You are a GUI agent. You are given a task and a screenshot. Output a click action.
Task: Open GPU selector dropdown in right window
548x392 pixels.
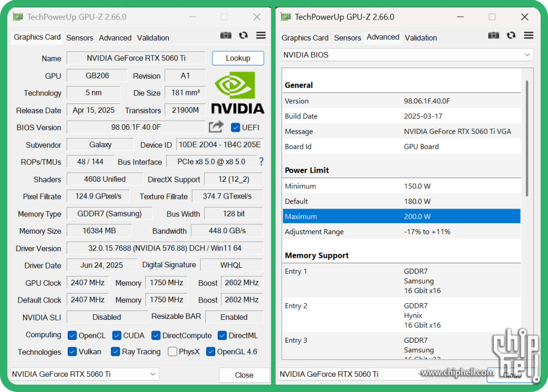352,374
